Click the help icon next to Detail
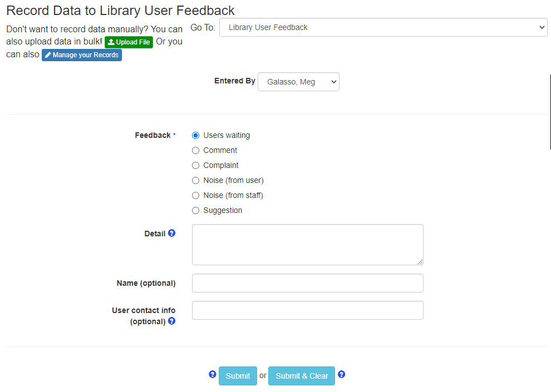Screen dimensions: 551x392 pos(171,233)
